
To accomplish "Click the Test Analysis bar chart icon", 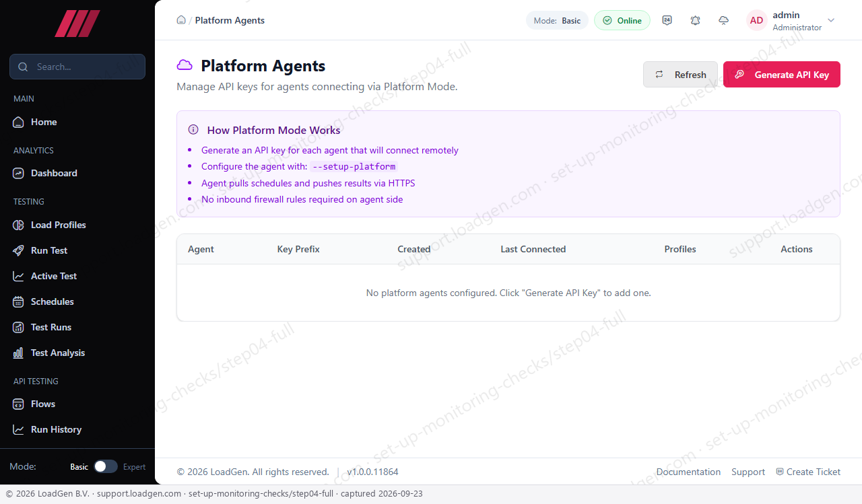I will (19, 353).
